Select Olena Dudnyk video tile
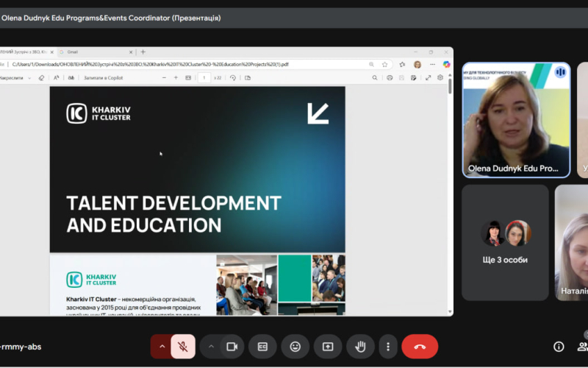This screenshot has width=588, height=368. pos(517,120)
